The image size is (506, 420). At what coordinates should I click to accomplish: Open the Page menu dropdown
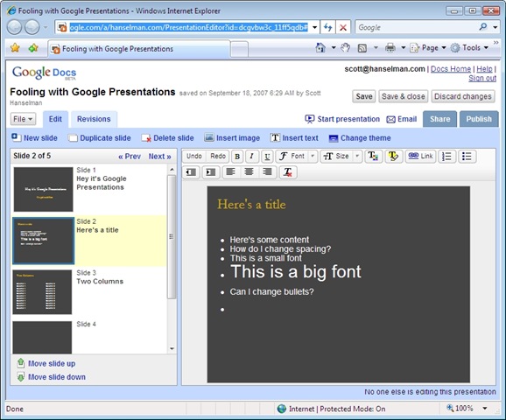[x=428, y=48]
